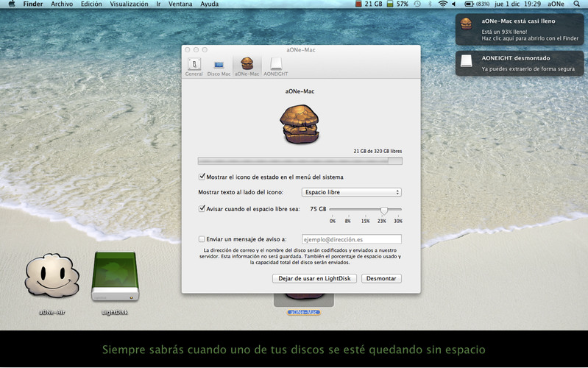Click the Bluetooth menu bar icon

pyautogui.click(x=430, y=4)
